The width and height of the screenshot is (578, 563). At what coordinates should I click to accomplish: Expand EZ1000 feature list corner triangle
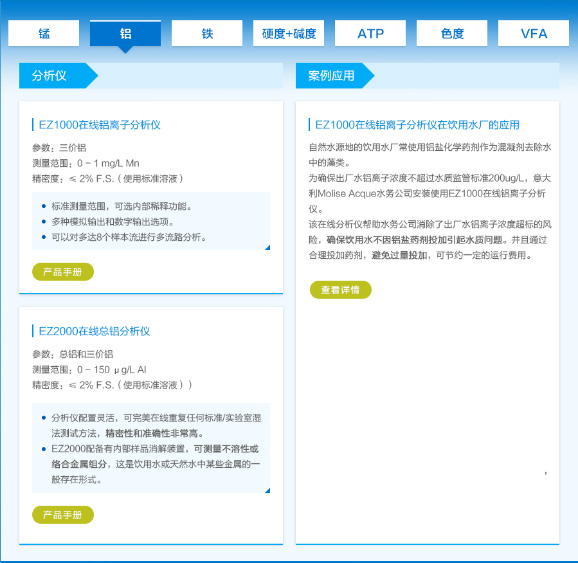tap(267, 247)
